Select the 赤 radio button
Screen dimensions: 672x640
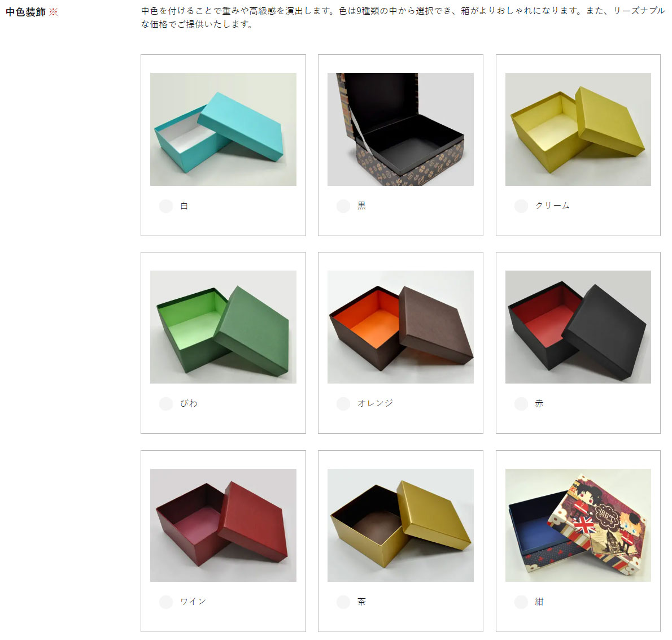(x=521, y=403)
